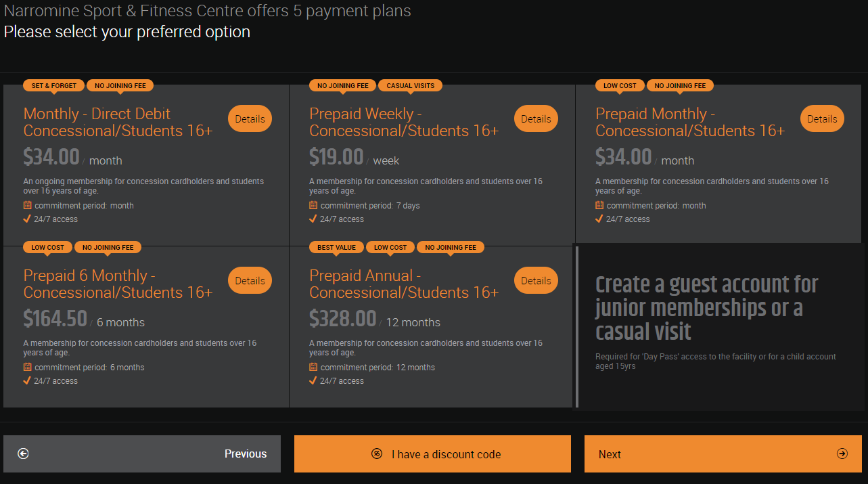Open Details for Prepaid Annual plan
Image resolution: width=868 pixels, height=484 pixels.
click(536, 280)
